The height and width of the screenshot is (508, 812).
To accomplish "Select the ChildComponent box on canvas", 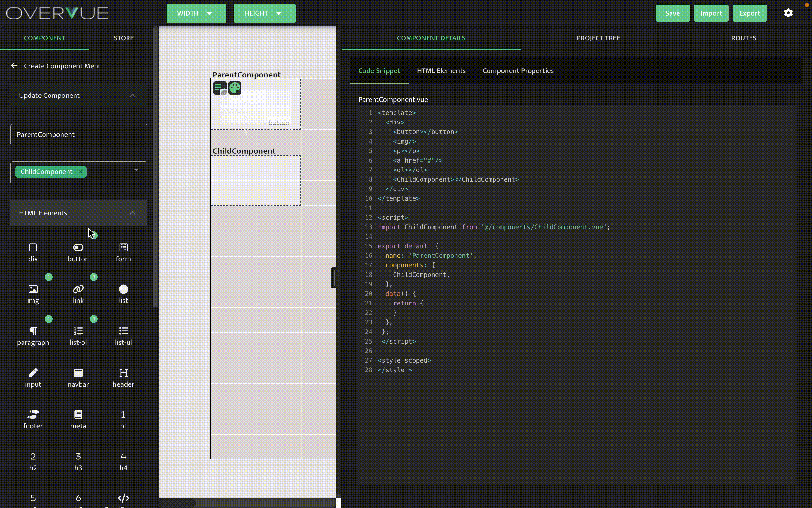I will click(x=256, y=180).
